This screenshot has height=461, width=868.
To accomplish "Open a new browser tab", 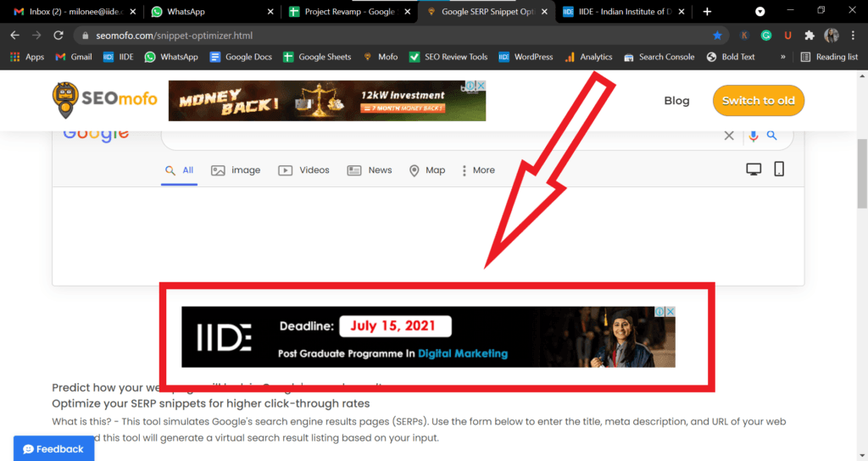I will click(707, 12).
